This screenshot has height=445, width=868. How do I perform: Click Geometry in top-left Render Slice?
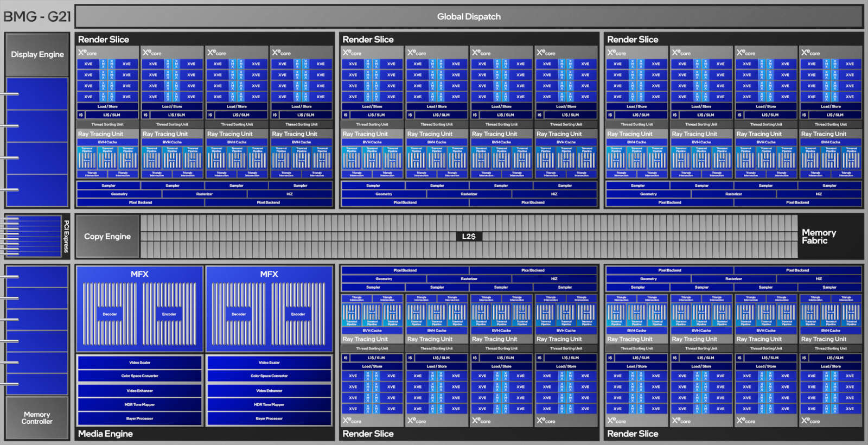point(119,194)
